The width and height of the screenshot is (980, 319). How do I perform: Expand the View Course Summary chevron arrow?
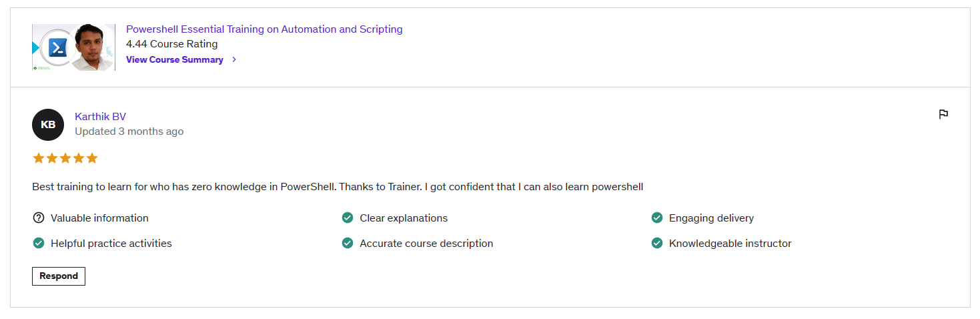(234, 59)
